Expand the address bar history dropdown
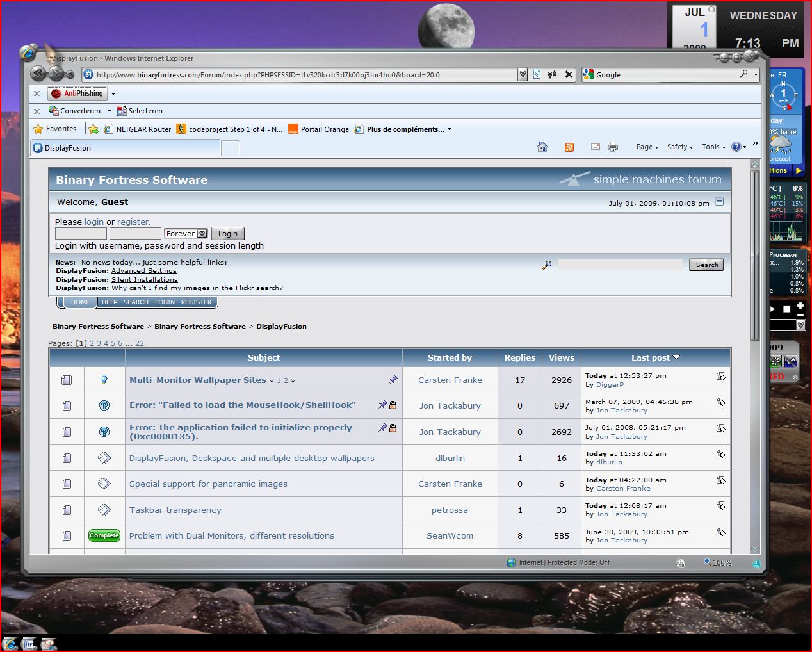The width and height of the screenshot is (812, 652). [x=523, y=75]
